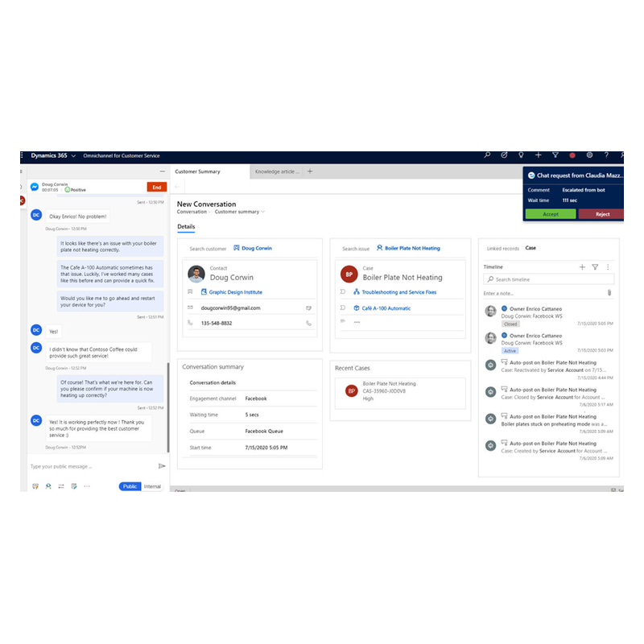This screenshot has width=644, height=644.
Task: Click the Facebook Queue value
Action: 264,431
